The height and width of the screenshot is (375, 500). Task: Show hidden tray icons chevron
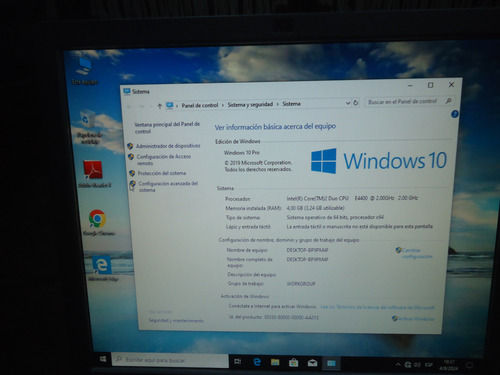coord(398,364)
